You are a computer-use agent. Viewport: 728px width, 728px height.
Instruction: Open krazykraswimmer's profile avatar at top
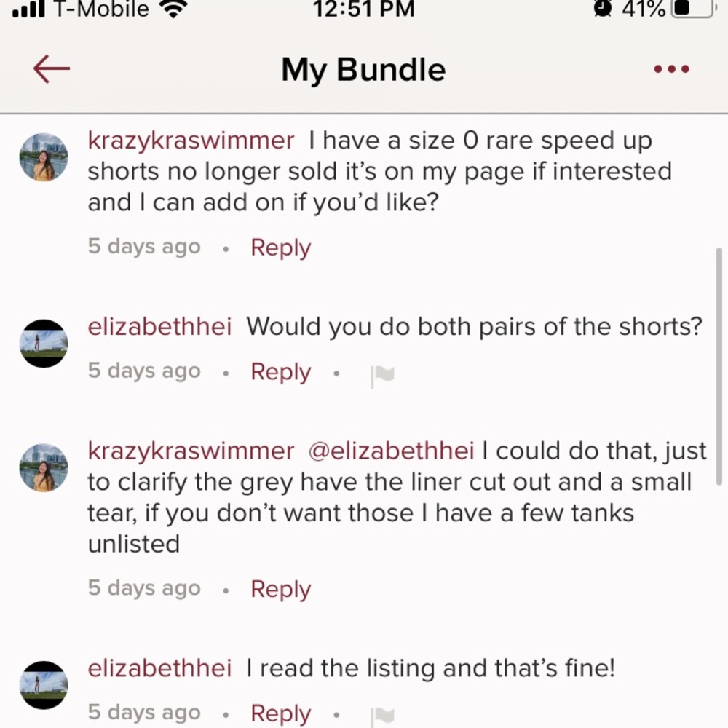[44, 157]
